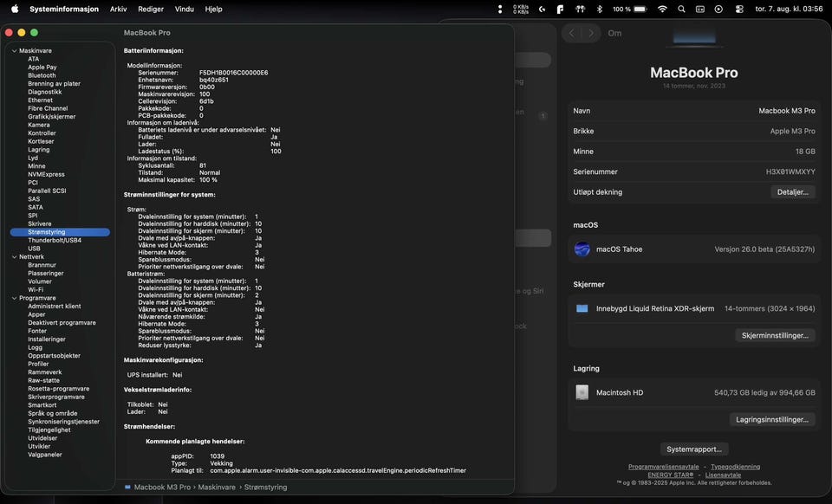Screen dimensions: 832x504
Task: Collapse the Maskinvare tree section
Action: coord(15,51)
